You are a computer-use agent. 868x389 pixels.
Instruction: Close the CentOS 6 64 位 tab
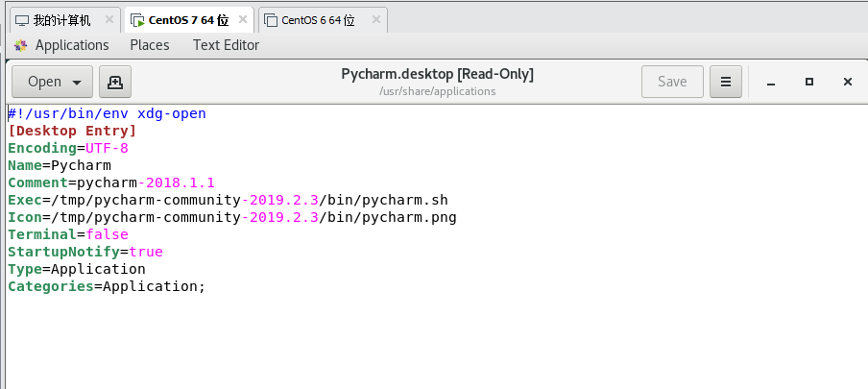(376, 20)
